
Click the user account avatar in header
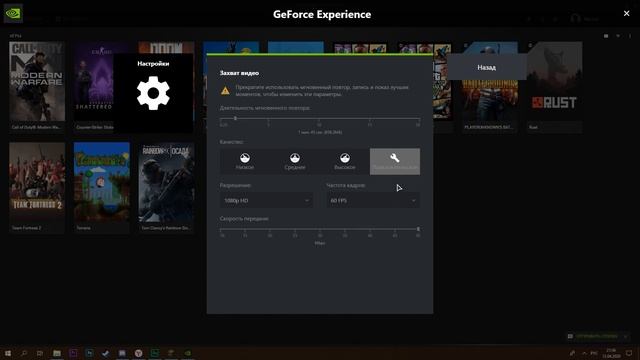576,18
